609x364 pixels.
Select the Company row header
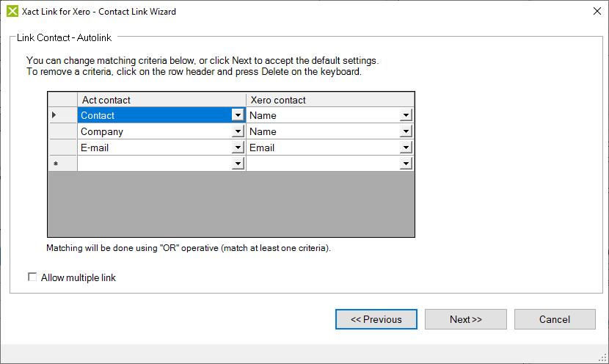(x=62, y=131)
